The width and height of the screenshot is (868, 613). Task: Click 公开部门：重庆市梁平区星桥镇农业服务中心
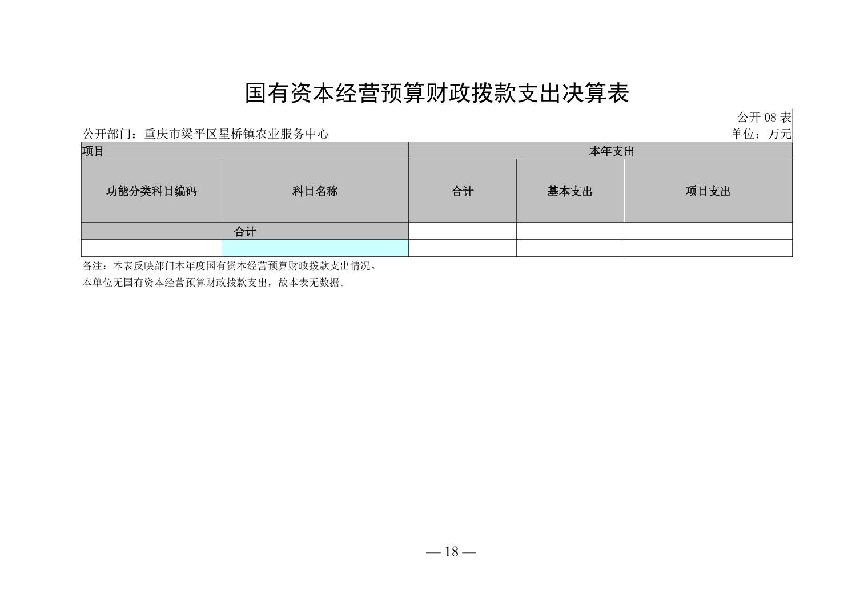click(x=206, y=134)
